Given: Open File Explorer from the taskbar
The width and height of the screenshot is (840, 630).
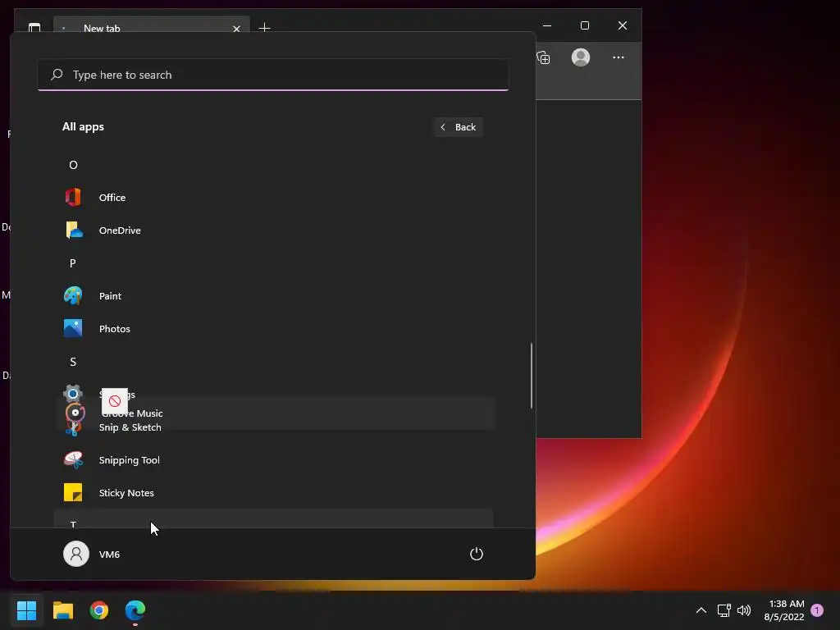Looking at the screenshot, I should (63, 609).
